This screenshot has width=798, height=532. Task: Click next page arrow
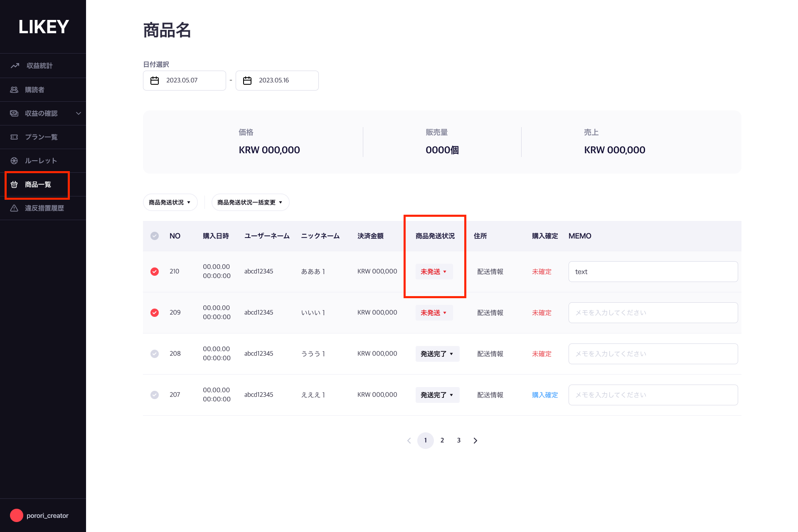[475, 441]
